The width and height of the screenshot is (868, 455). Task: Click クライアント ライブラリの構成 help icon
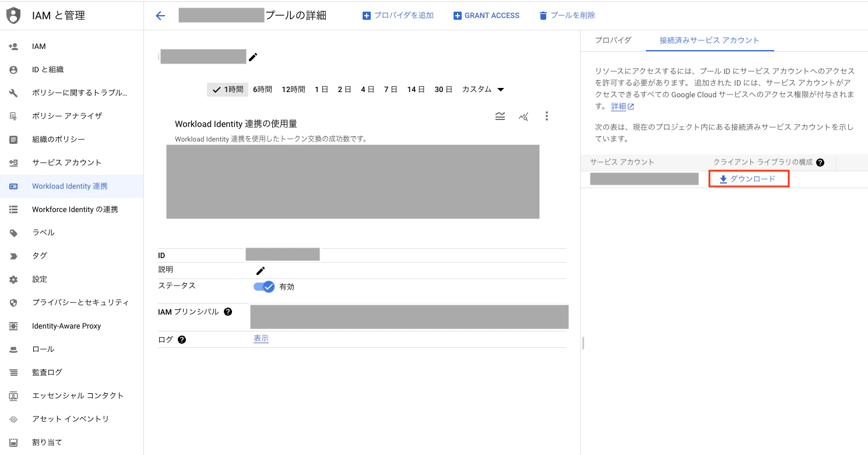coord(820,163)
